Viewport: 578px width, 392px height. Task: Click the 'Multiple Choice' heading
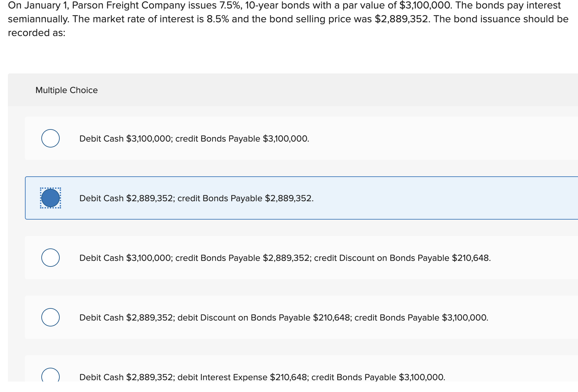tap(67, 90)
